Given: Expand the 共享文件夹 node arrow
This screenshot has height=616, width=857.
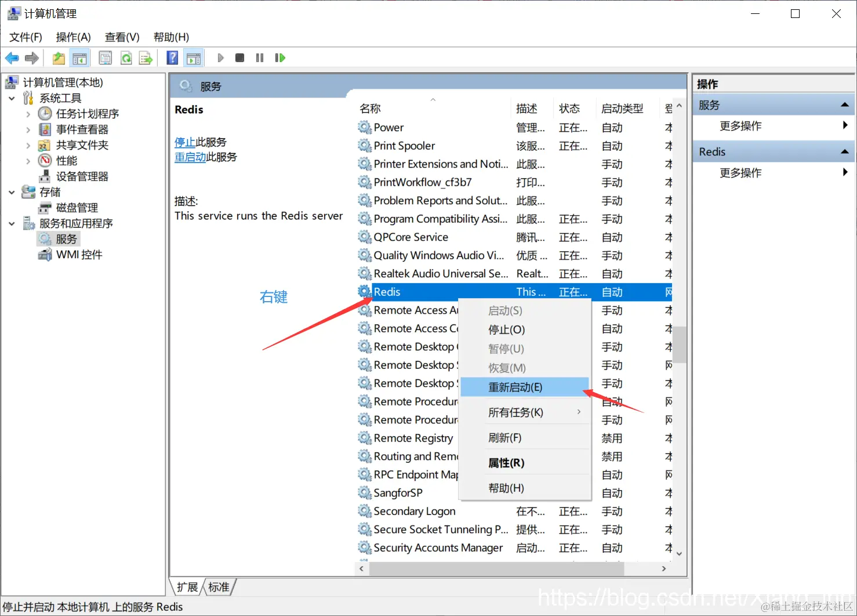Looking at the screenshot, I should coord(28,146).
